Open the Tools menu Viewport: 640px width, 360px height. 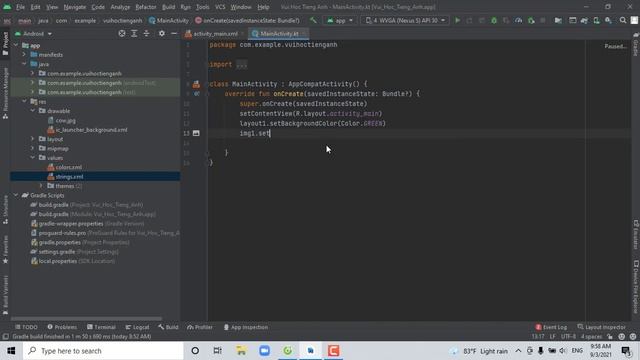pos(202,7)
